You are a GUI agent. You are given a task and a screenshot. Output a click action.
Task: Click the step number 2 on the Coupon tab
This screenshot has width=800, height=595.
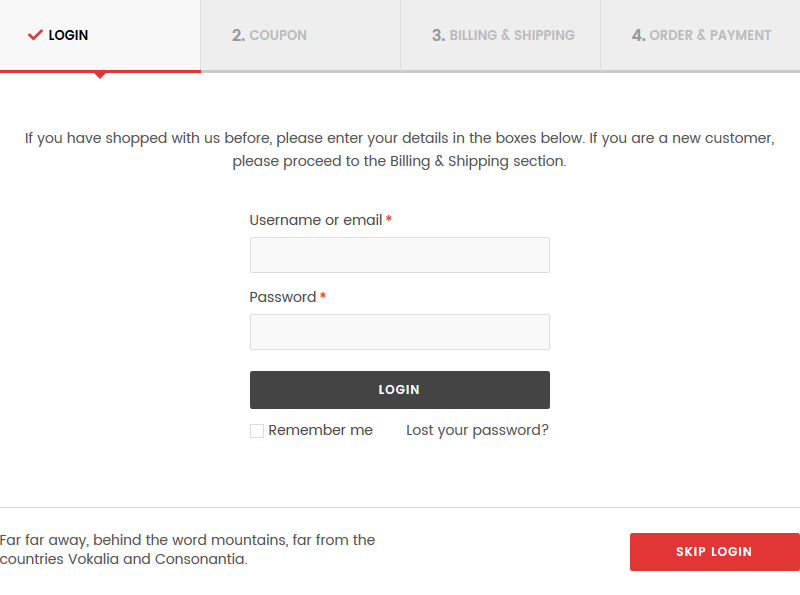(x=238, y=35)
